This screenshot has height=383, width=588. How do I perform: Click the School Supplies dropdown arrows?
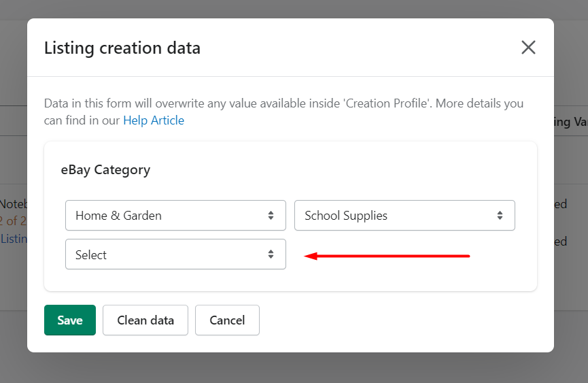500,216
